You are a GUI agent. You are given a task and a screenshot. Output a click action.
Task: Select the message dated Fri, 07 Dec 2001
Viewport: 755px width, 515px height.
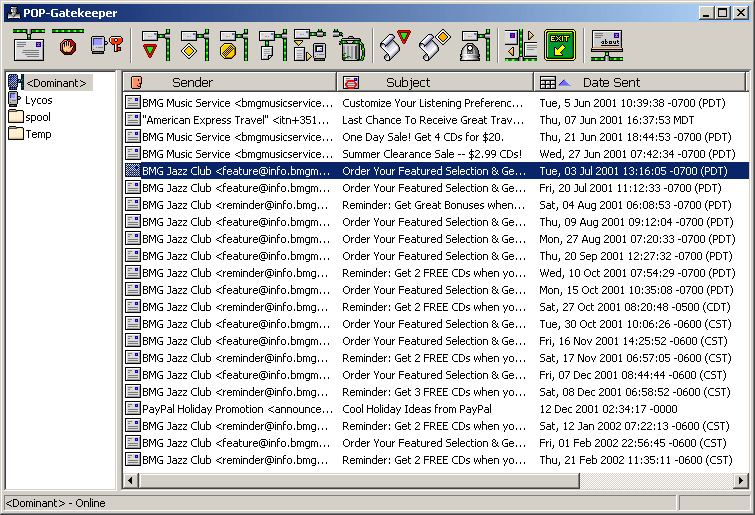[436, 374]
